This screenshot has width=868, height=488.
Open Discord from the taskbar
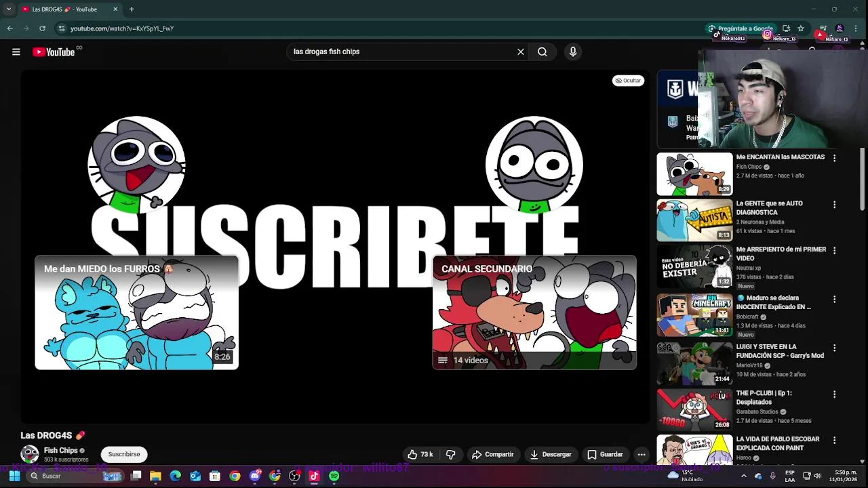(x=255, y=476)
